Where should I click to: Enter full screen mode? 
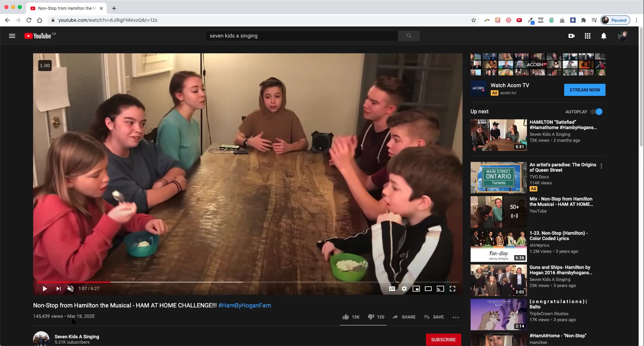point(452,289)
